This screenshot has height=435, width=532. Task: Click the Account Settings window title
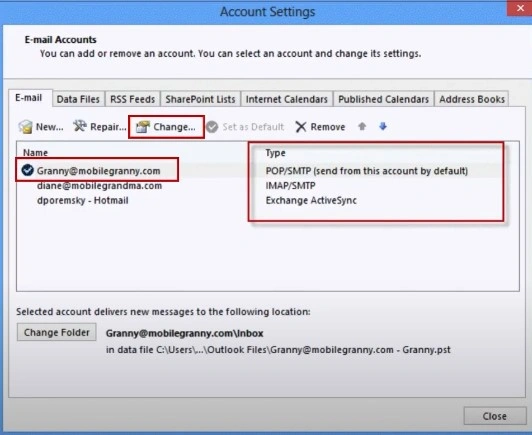tap(267, 12)
